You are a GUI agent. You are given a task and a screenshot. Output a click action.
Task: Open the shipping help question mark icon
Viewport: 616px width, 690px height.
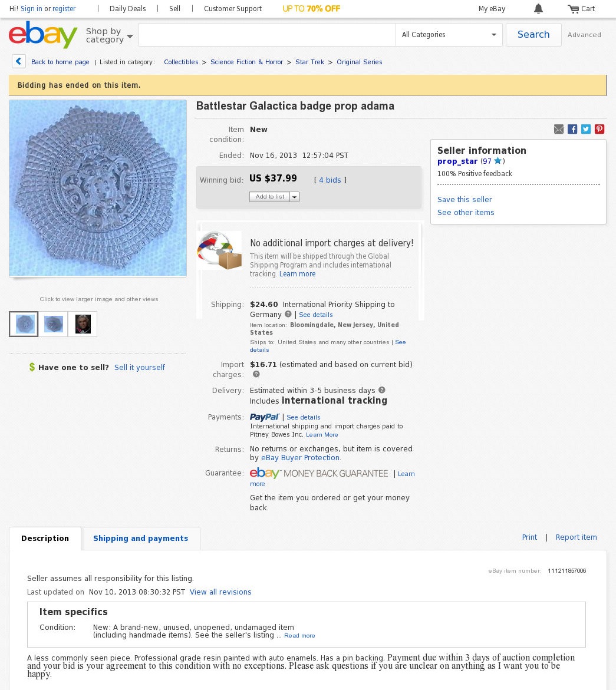288,314
